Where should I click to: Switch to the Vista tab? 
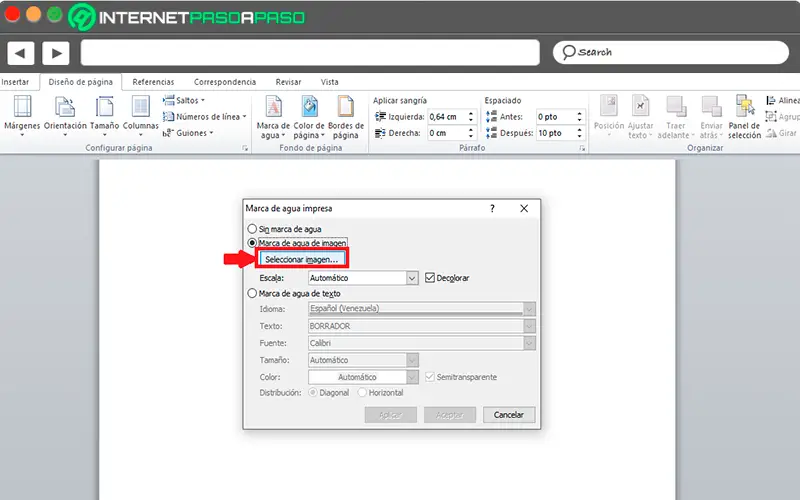[330, 82]
